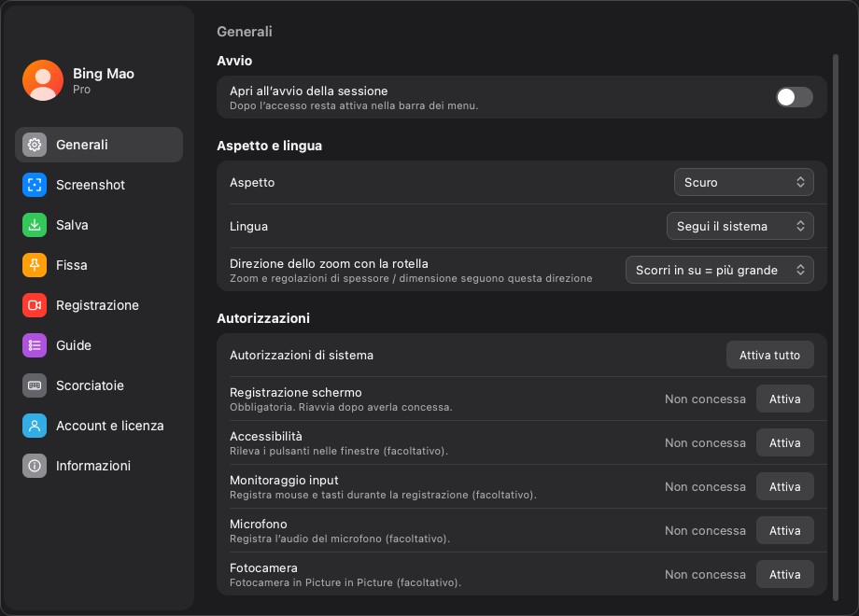
Task: Click Attiva for Monitoraggio input
Action: 784,487
